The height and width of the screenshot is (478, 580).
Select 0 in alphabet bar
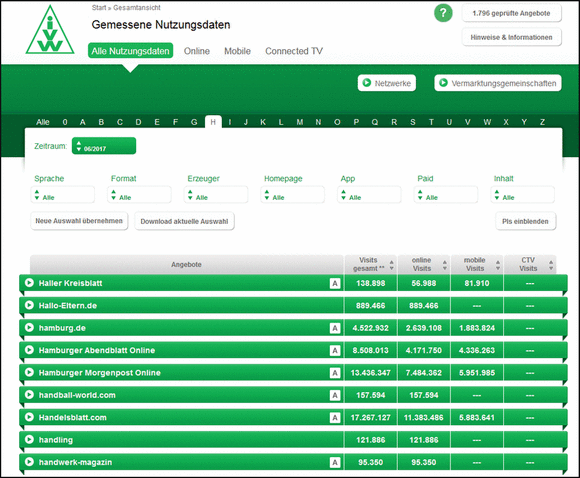click(65, 122)
